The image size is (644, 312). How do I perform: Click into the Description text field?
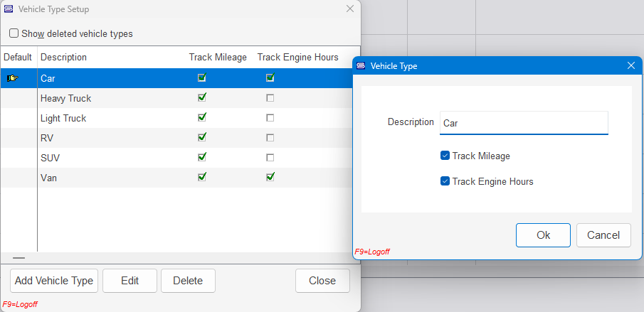click(x=524, y=122)
